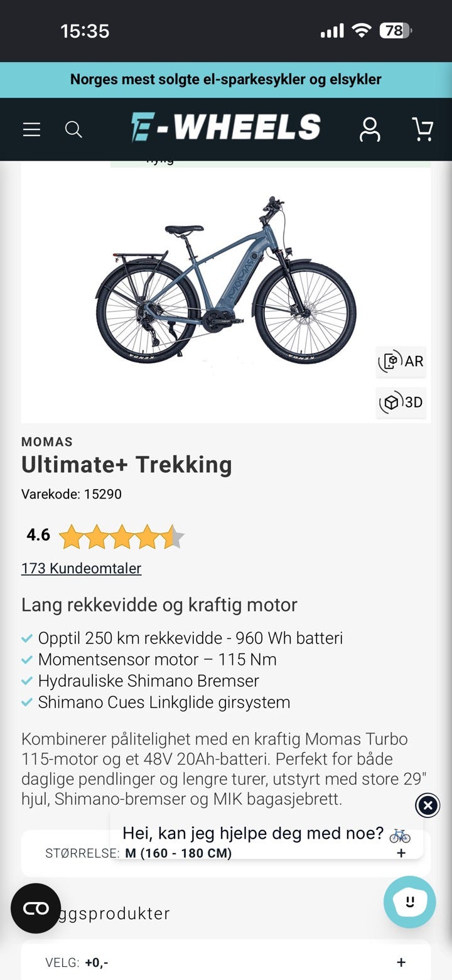Tap the search magnifier icon
Viewport: 452px width, 980px height.
pyautogui.click(x=73, y=129)
